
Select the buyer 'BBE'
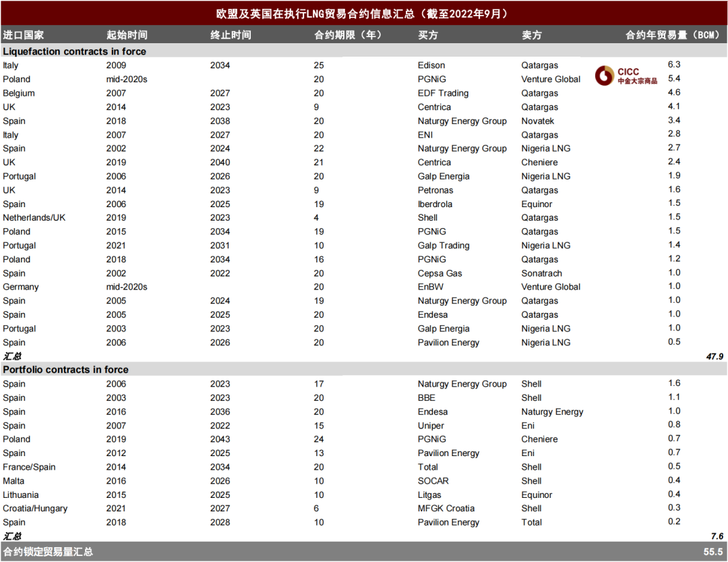pyautogui.click(x=427, y=398)
